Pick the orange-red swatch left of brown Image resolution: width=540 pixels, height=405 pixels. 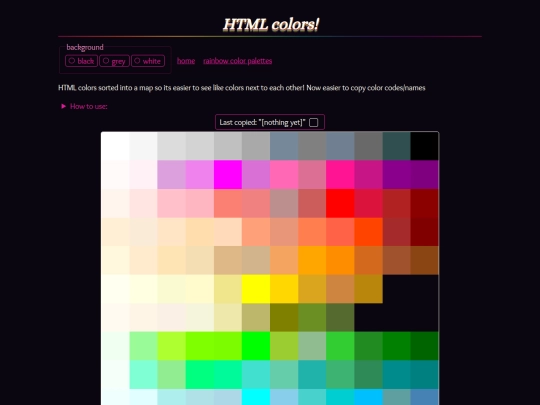pos(368,232)
